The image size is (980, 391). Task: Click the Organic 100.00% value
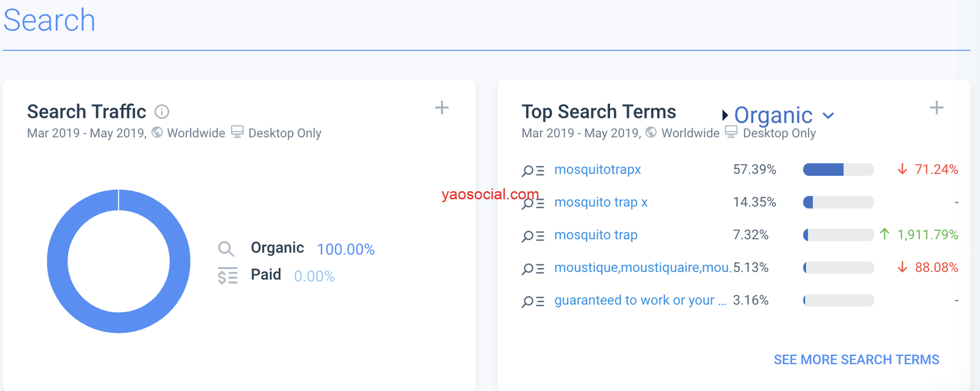345,249
